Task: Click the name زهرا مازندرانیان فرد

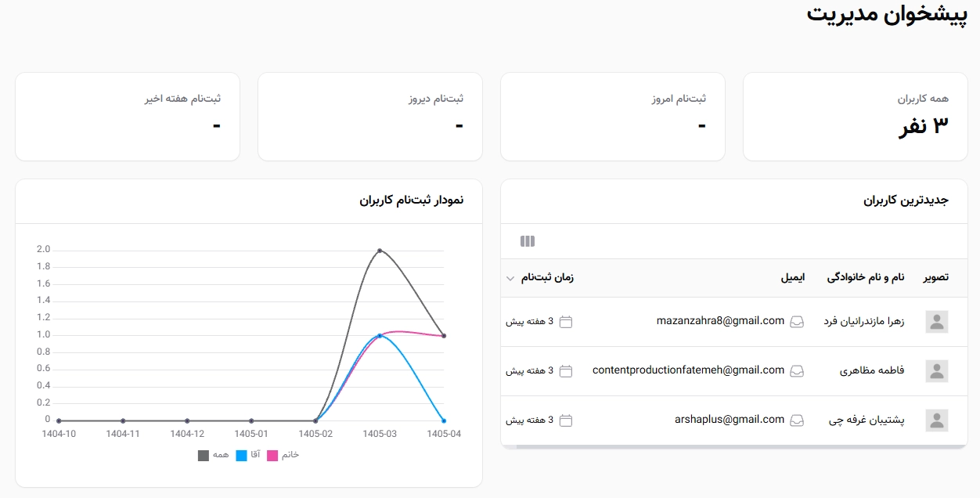Action: [x=864, y=322]
